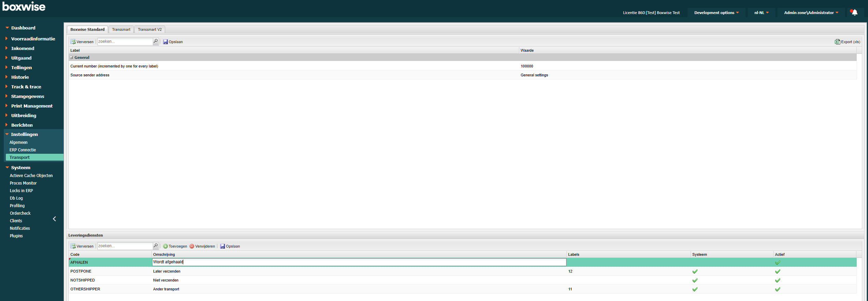The image size is (868, 301).
Task: Collapse the sidebar with the arrow icon
Action: pyautogui.click(x=54, y=219)
